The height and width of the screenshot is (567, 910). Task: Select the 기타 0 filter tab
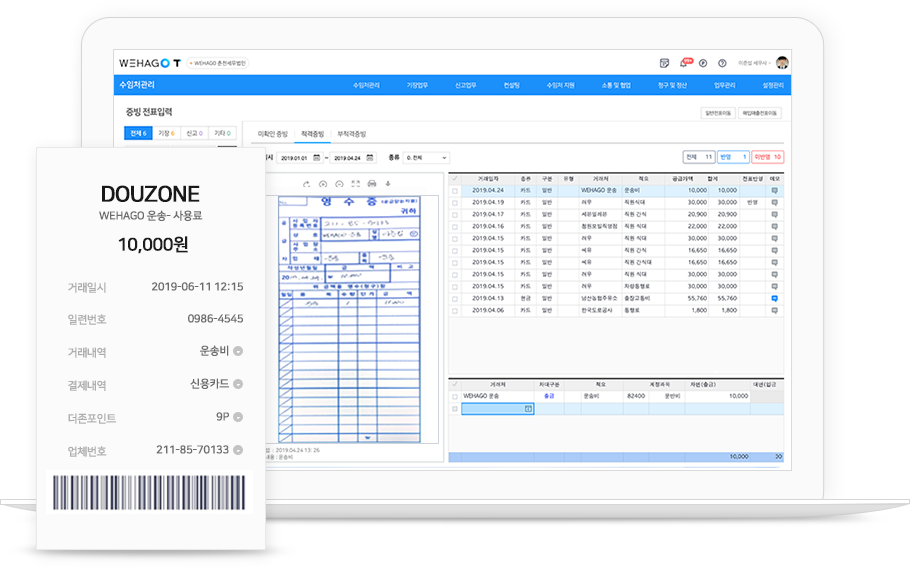(222, 133)
